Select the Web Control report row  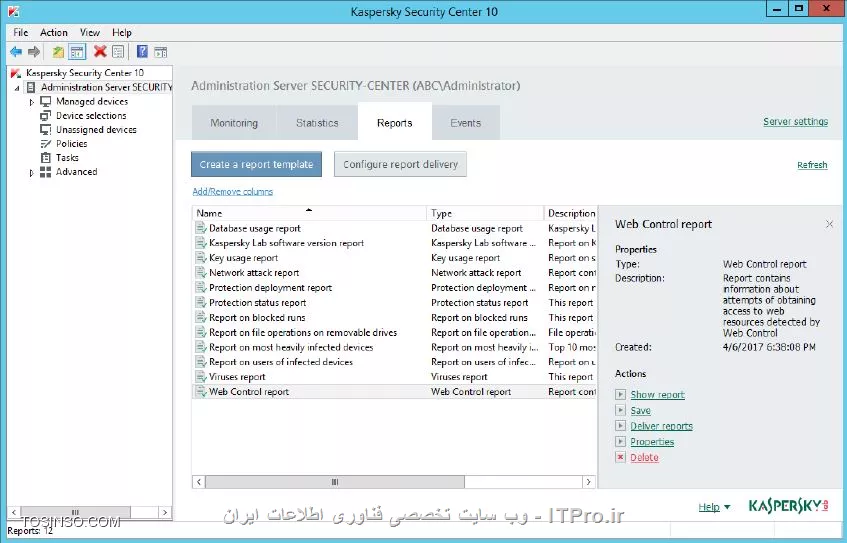click(x=394, y=392)
